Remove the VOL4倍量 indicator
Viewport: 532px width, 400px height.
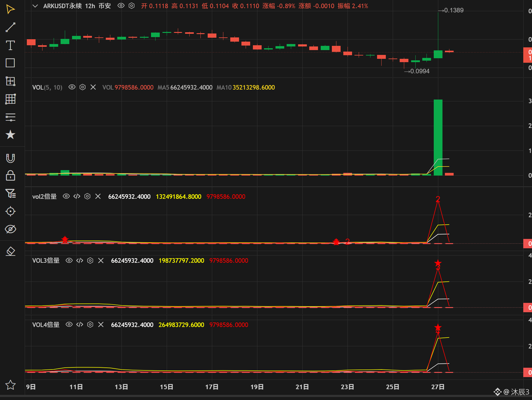101,325
